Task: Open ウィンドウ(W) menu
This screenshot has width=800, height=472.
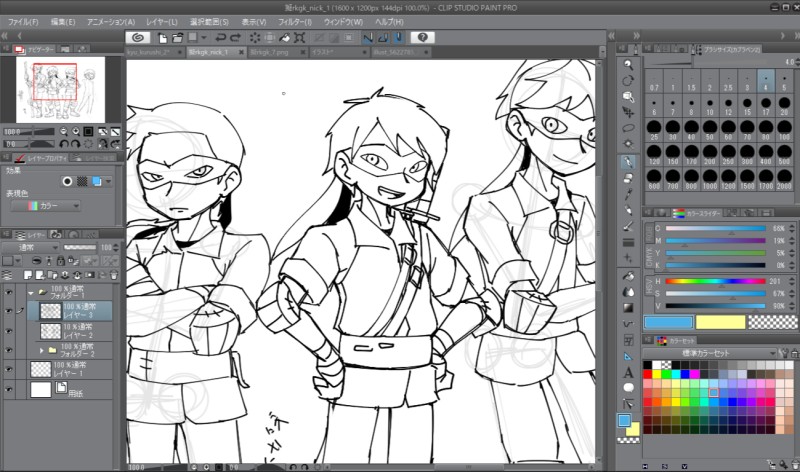Action: [343, 22]
